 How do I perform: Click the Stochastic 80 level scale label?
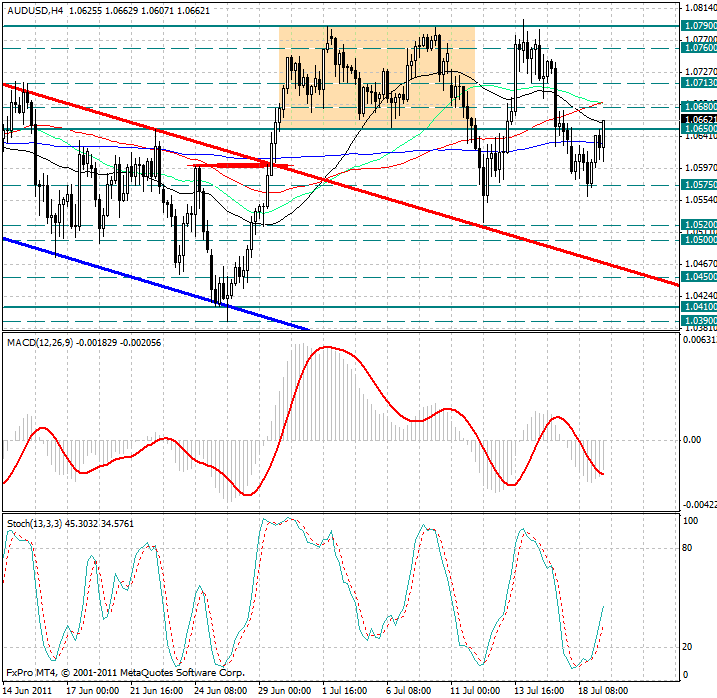(x=688, y=547)
